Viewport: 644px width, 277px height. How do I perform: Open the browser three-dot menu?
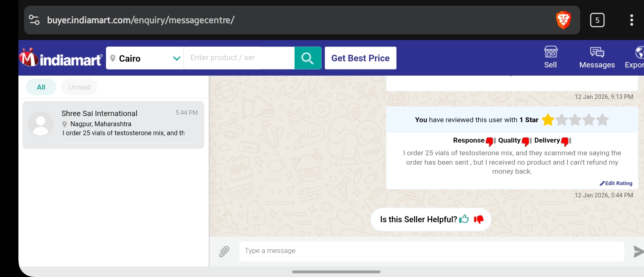(631, 20)
